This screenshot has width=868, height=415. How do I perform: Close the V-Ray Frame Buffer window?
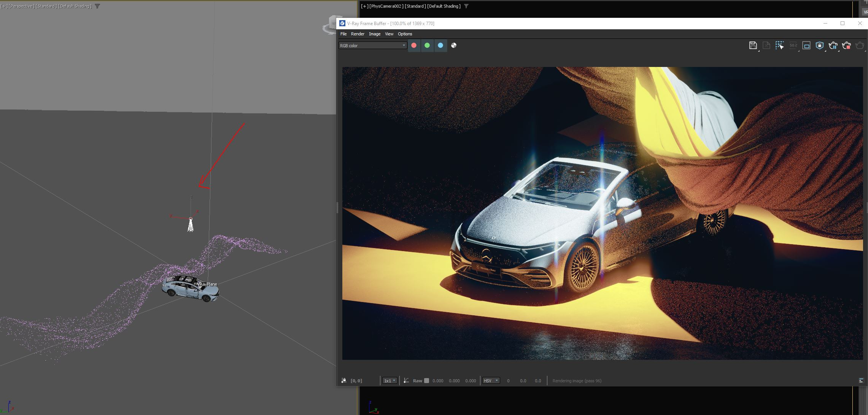pos(860,23)
